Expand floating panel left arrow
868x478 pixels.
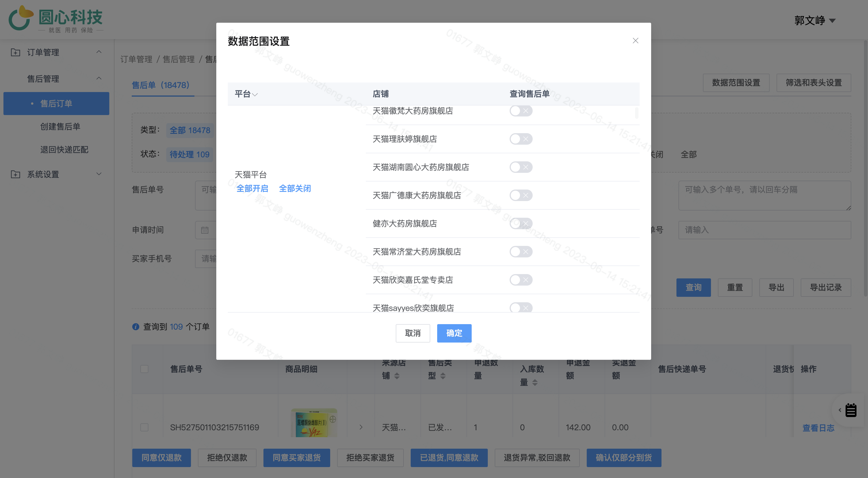coord(840,410)
